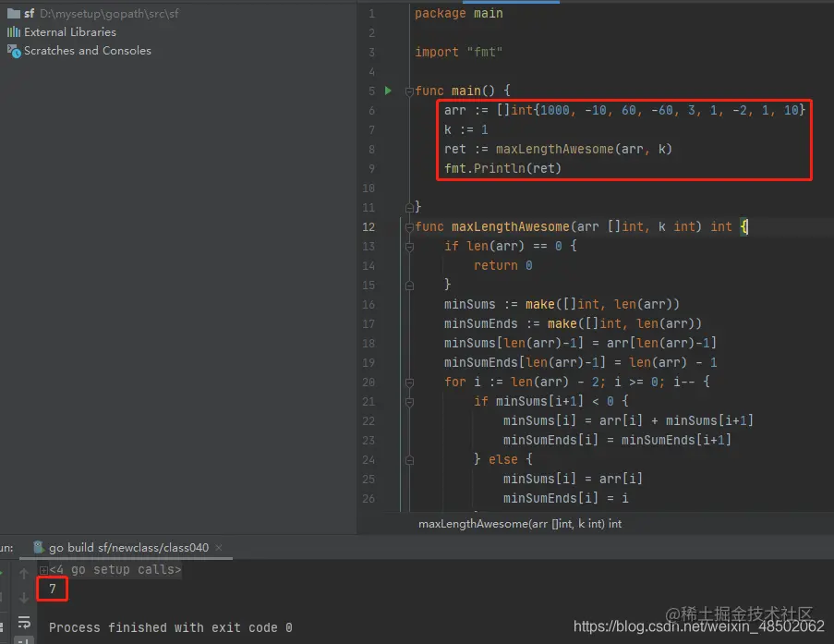This screenshot has width=834, height=644.
Task: Click the Process finished with exit code 0 text
Action: click(171, 627)
